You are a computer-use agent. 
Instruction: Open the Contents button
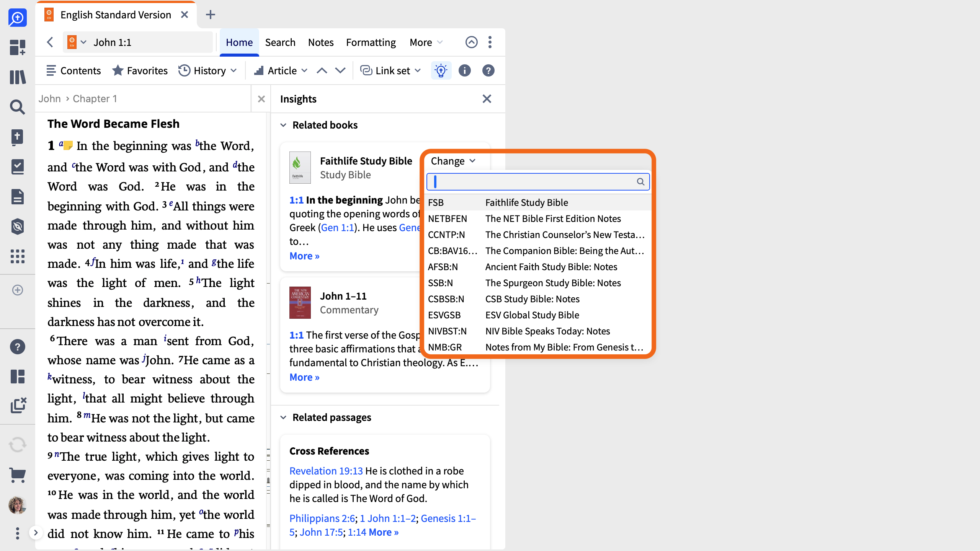(x=73, y=71)
